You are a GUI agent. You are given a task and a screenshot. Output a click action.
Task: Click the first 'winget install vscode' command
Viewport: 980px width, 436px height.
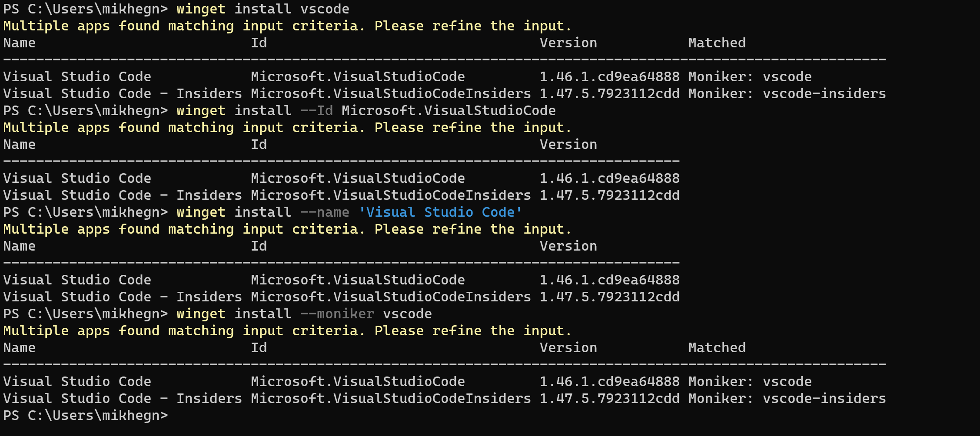[263, 9]
